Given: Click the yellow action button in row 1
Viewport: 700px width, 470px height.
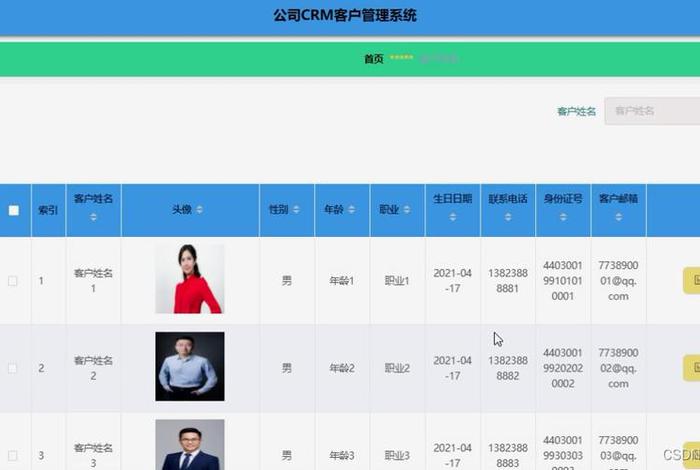Looking at the screenshot, I should pyautogui.click(x=690, y=281).
